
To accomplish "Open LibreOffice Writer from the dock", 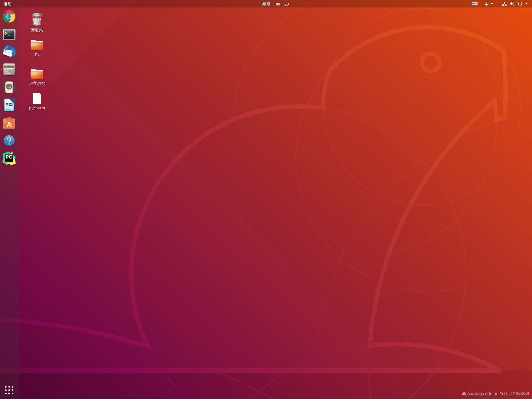I will click(x=9, y=105).
